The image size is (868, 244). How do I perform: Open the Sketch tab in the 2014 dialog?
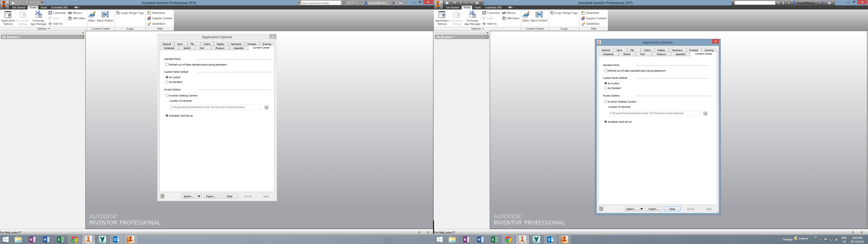[x=187, y=48]
